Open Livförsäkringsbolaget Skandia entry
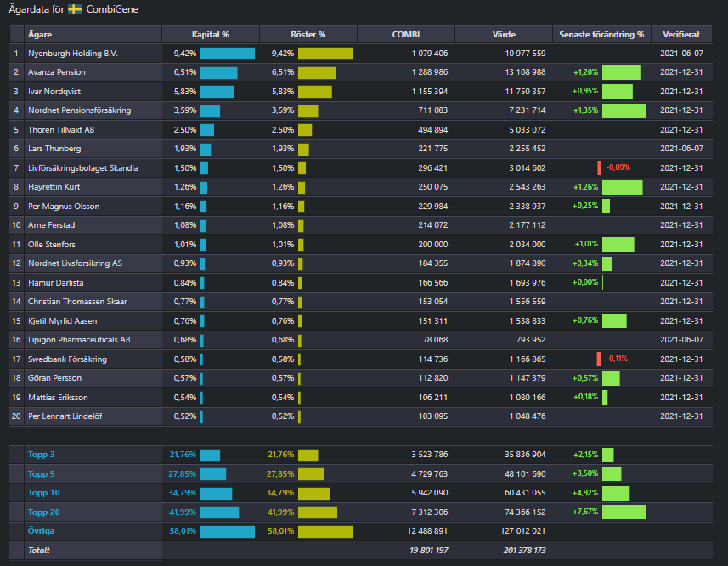The image size is (728, 566). [83, 167]
